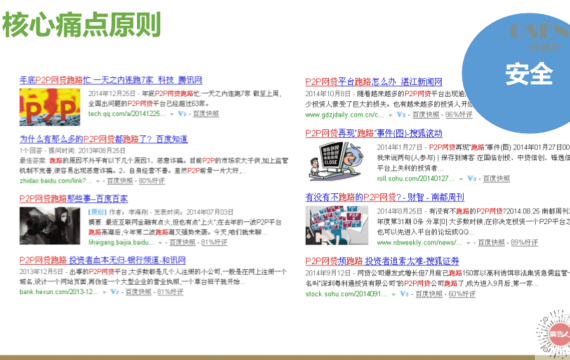Image resolution: width=570 pixels, height=360 pixels.
Task: Click the CLOSE computer cartoon thumbnail
Action: pos(335,161)
